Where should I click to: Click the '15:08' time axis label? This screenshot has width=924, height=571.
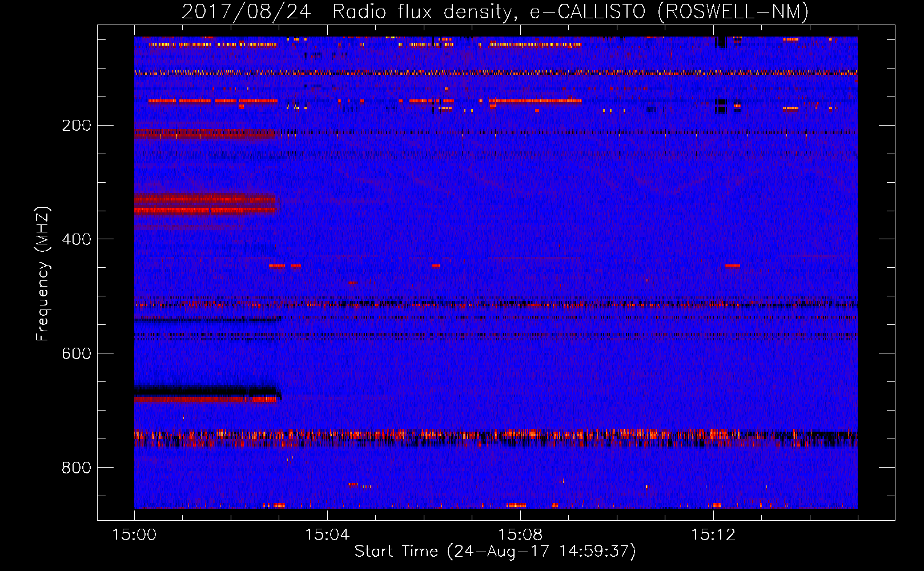520,535
